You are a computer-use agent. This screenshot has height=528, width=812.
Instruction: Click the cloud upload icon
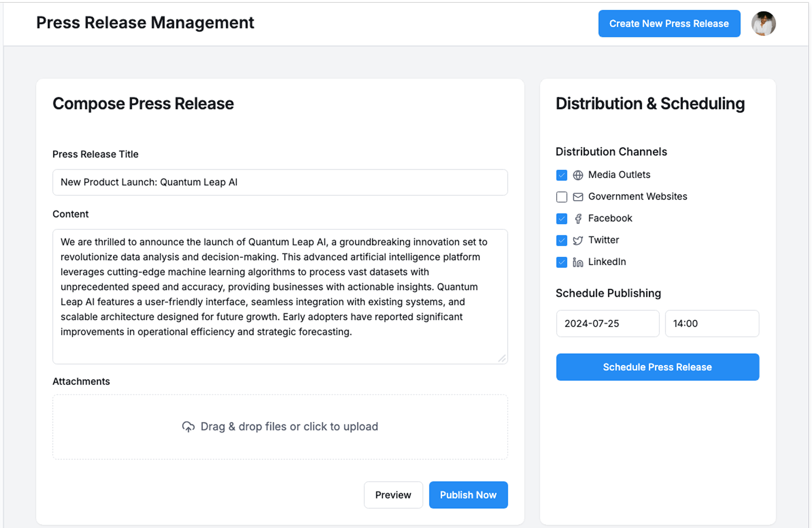[188, 426]
